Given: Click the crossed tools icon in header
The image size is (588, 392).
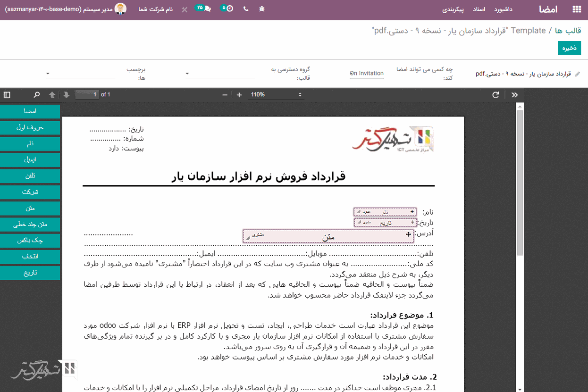Looking at the screenshot, I should (x=184, y=9).
